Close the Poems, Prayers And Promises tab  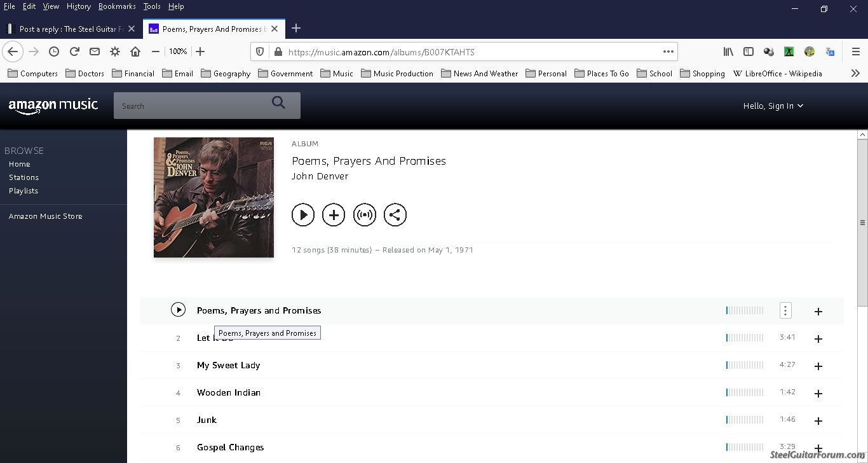(x=275, y=29)
